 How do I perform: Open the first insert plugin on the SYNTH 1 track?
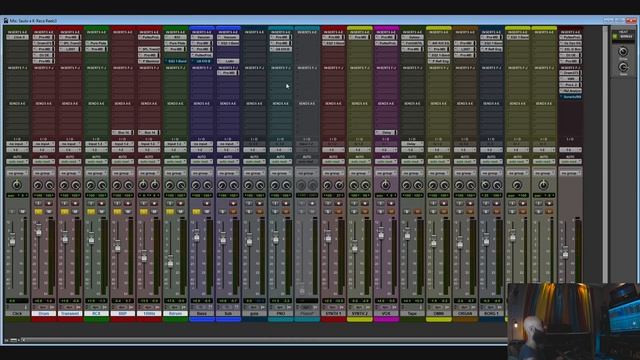click(333, 37)
